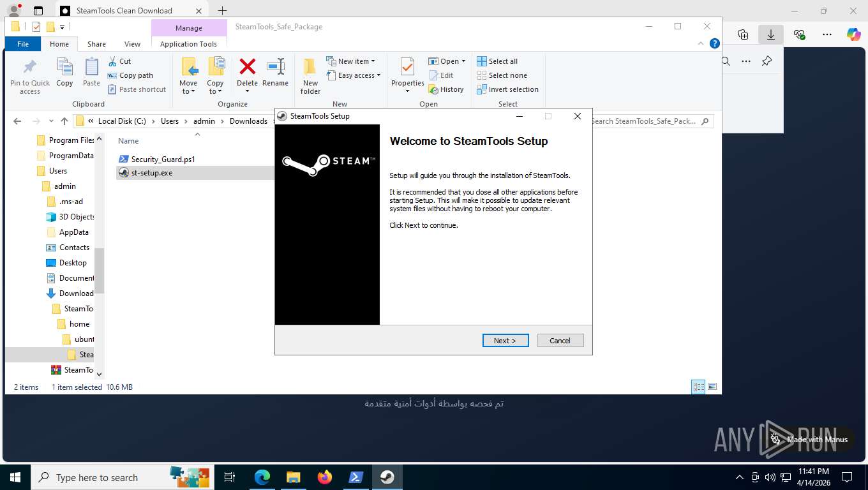This screenshot has width=868, height=490.
Task: Rename the selected file
Action: point(275,72)
